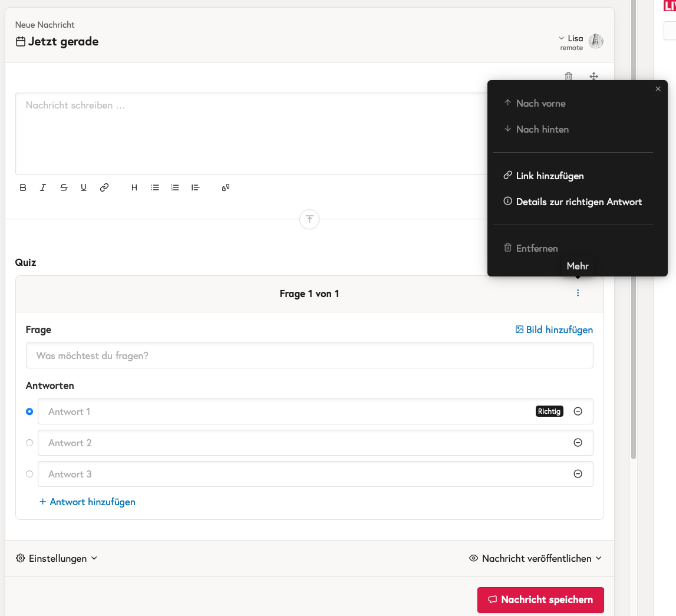
Task: Click the Bild hinzufügen link
Action: point(554,330)
